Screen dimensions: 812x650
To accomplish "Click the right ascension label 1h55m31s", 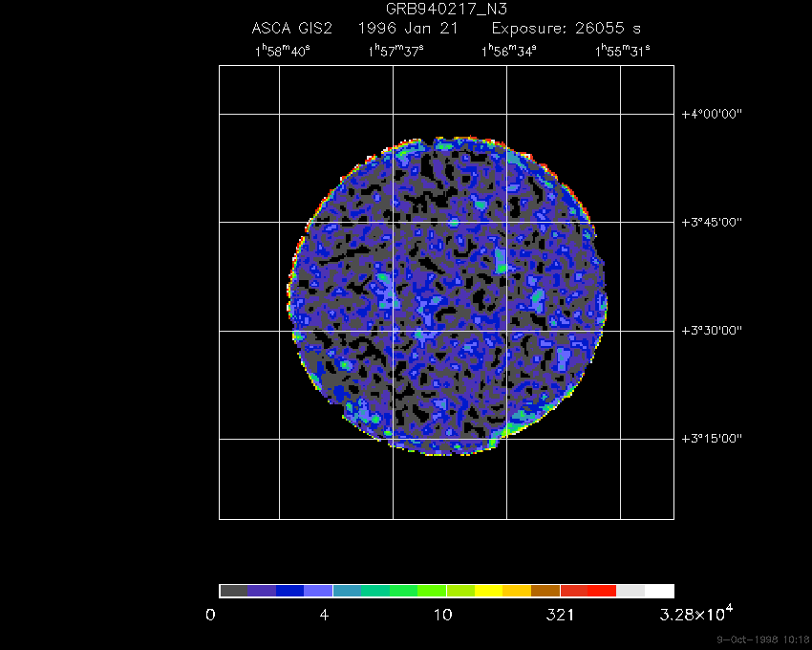I will tap(623, 51).
